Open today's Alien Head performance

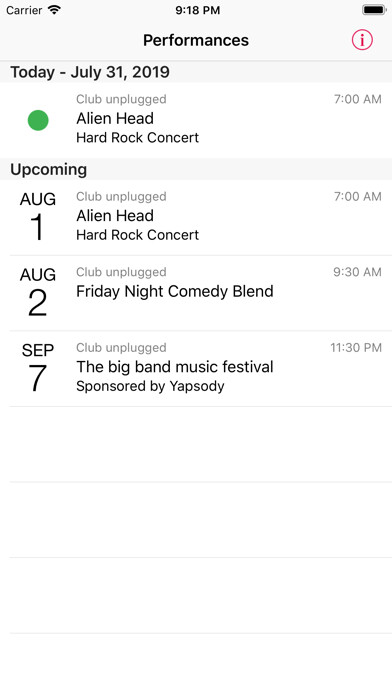pyautogui.click(x=196, y=120)
